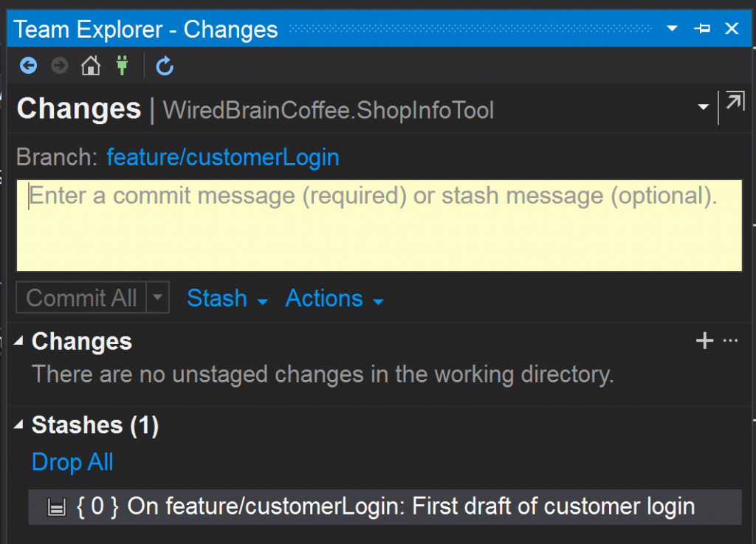Collapse the Stashes (1) section
This screenshot has width=756, height=544.
click(18, 424)
